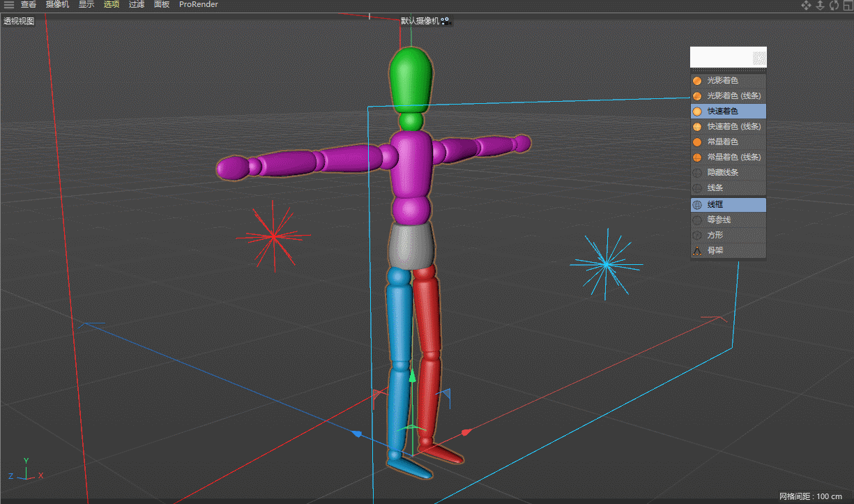Click the blue Z-axis arrow handle

coord(358,434)
